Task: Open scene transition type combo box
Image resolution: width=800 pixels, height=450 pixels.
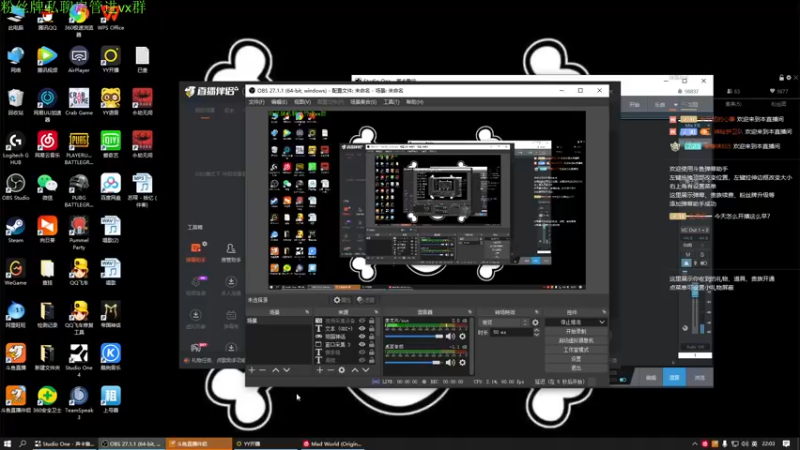Action: (x=505, y=322)
